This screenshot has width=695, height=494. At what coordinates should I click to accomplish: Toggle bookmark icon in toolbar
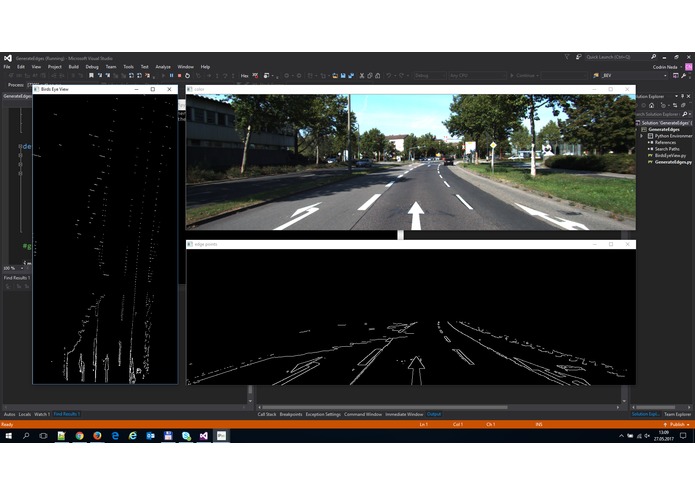point(91,76)
